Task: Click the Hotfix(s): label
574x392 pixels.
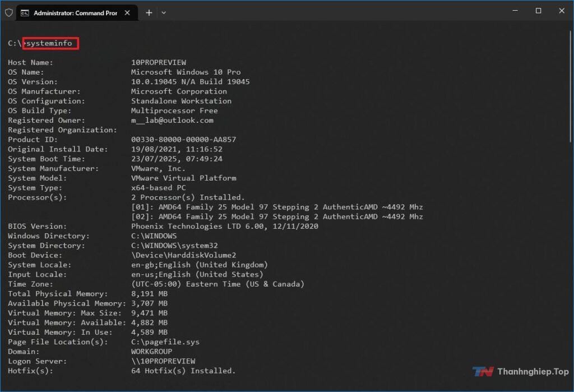Action: [x=30, y=371]
